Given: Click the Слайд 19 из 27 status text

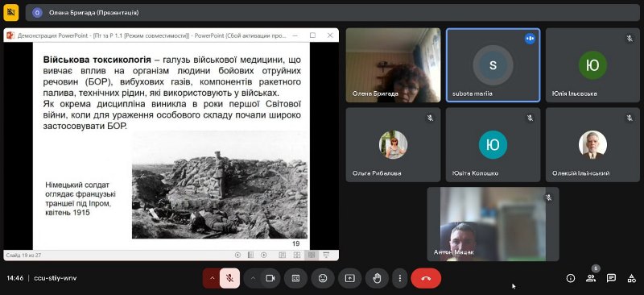Looking at the screenshot, I should coord(23,255).
